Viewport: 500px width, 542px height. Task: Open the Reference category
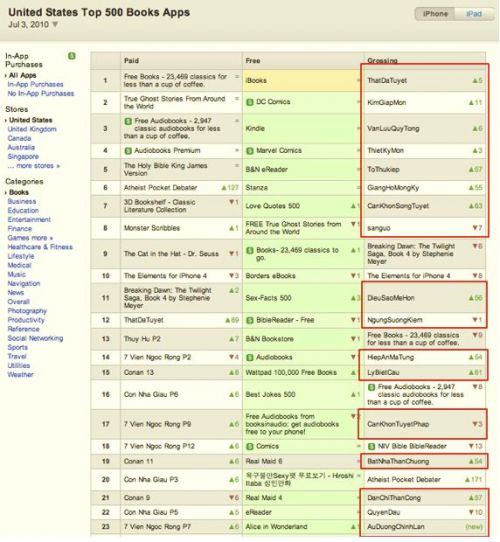[x=24, y=329]
